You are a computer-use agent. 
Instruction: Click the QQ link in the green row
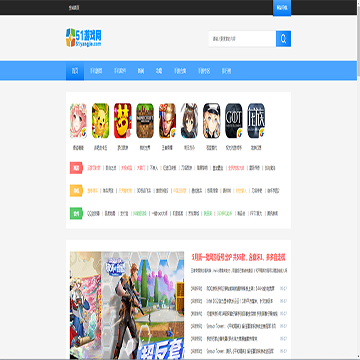[93, 213]
